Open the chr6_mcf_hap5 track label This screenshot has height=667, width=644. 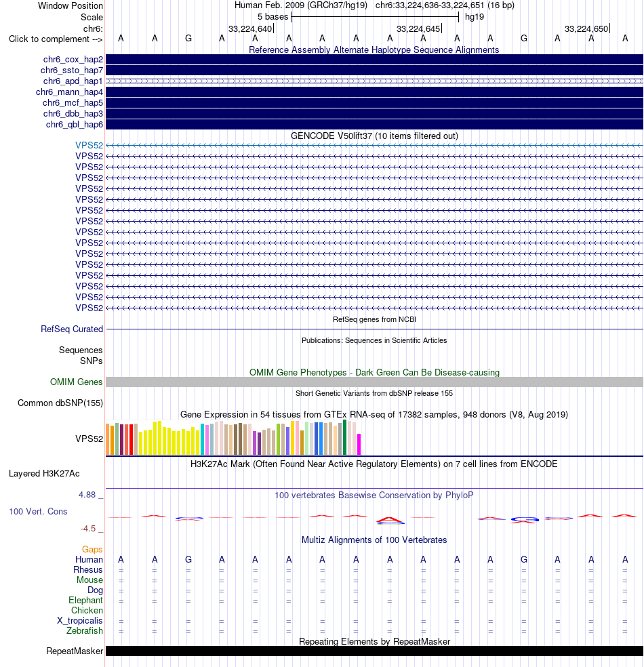click(x=73, y=102)
